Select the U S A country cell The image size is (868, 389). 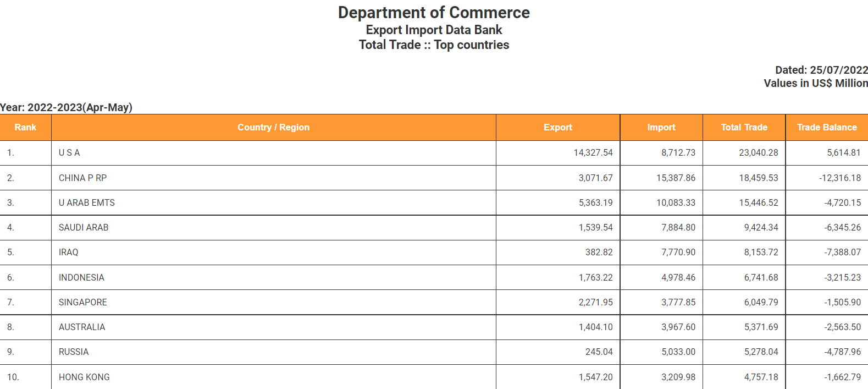point(69,152)
